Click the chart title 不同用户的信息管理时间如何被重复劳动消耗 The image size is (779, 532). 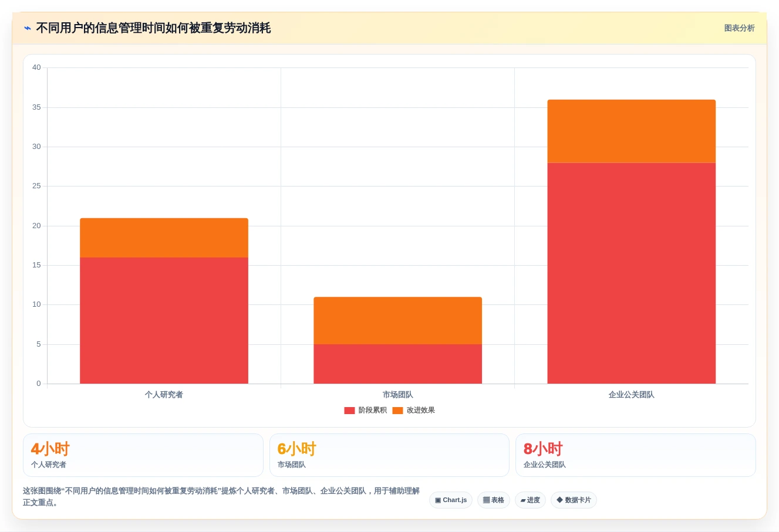[x=153, y=28]
